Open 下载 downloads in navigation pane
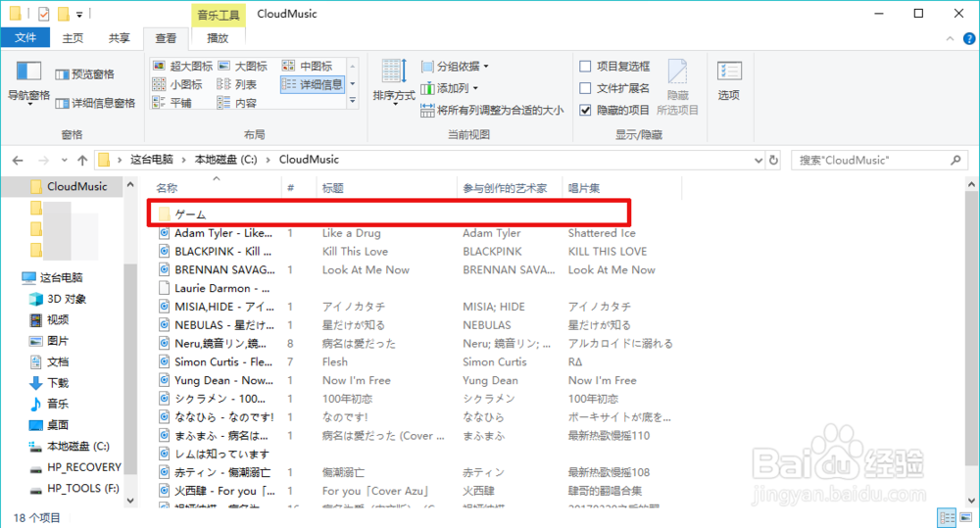 click(49, 382)
